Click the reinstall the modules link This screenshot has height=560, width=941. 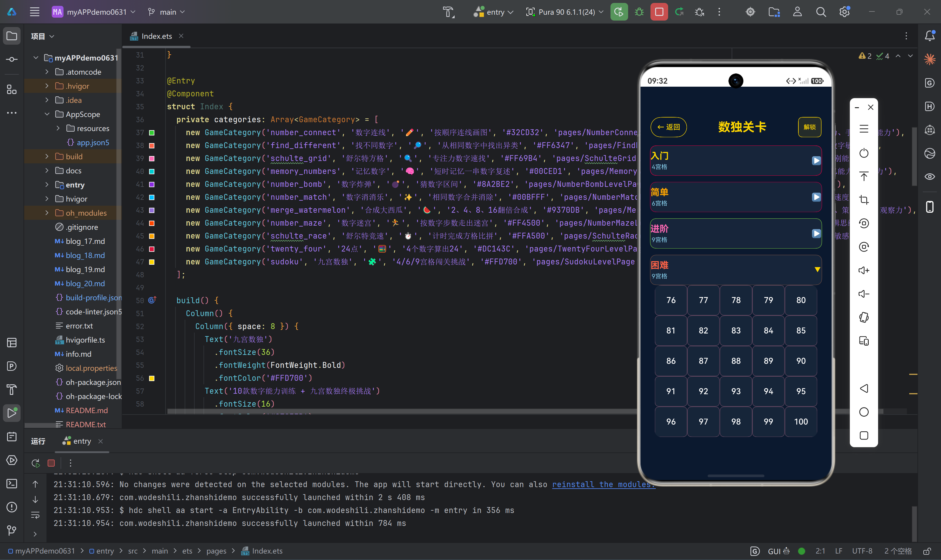click(x=603, y=484)
